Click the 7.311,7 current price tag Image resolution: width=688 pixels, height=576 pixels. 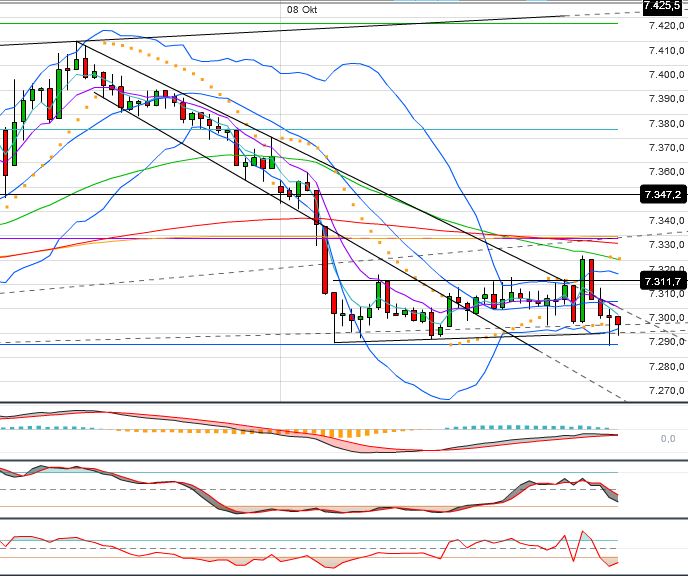click(x=663, y=281)
